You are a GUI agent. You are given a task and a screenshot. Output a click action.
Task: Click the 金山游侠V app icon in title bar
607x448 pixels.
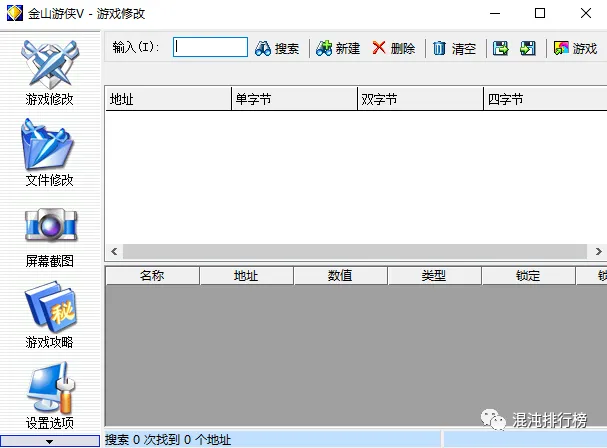(15, 14)
